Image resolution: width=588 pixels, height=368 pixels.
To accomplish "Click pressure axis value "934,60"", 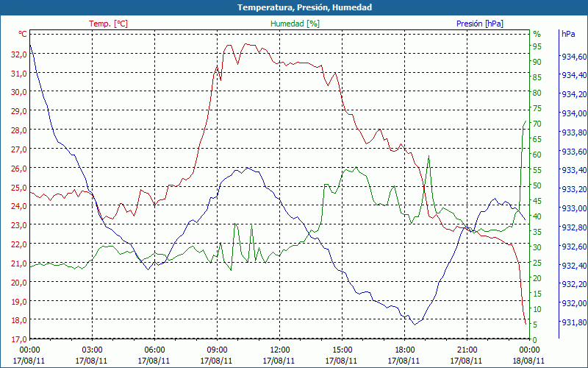I will pyautogui.click(x=574, y=57).
